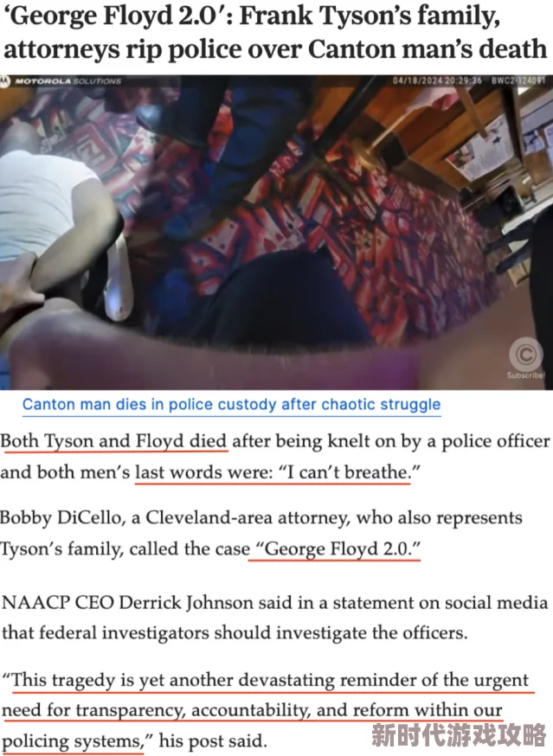Click the text 'his post said.'
Viewport: 553px width, 756px height.
pos(212,740)
